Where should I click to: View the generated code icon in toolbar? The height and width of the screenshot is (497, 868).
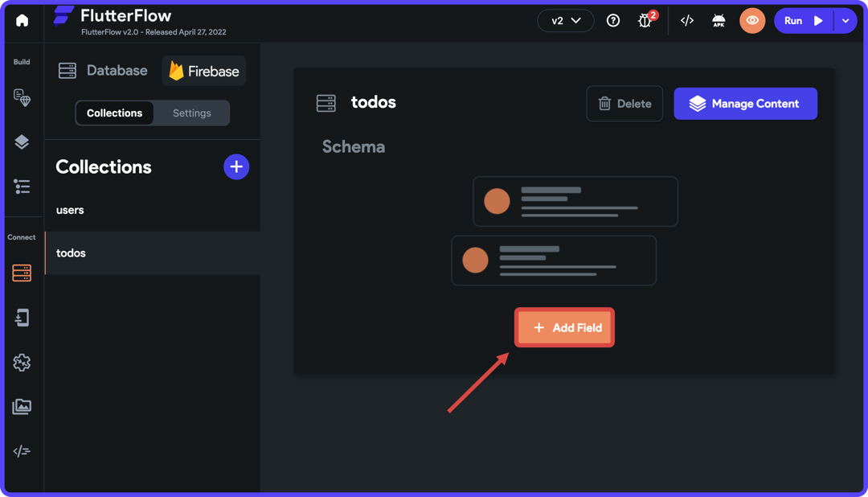coord(687,20)
